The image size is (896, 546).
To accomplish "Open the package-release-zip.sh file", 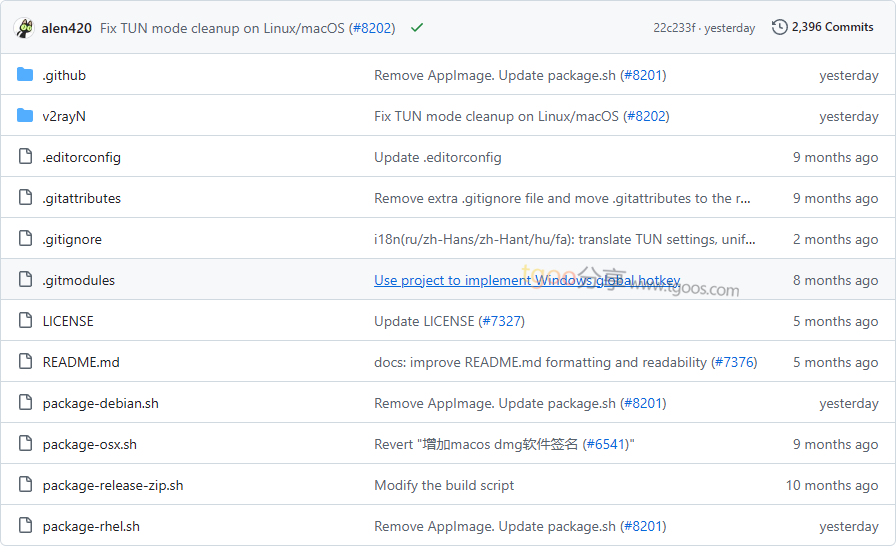I will pyautogui.click(x=113, y=485).
